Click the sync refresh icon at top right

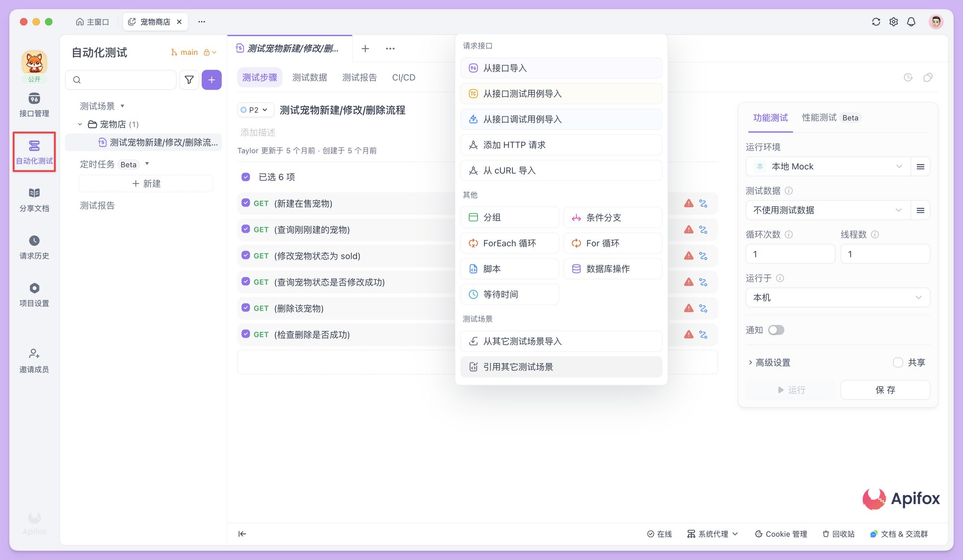[876, 22]
